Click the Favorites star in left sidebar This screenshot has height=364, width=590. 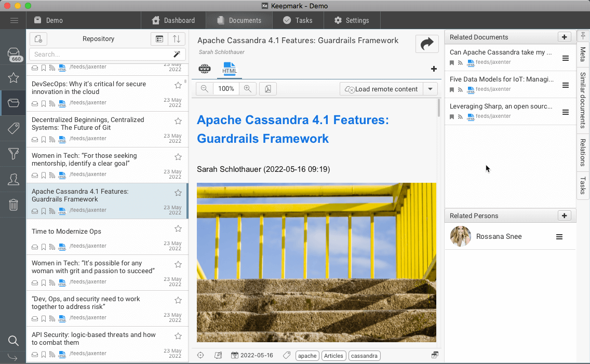point(14,78)
